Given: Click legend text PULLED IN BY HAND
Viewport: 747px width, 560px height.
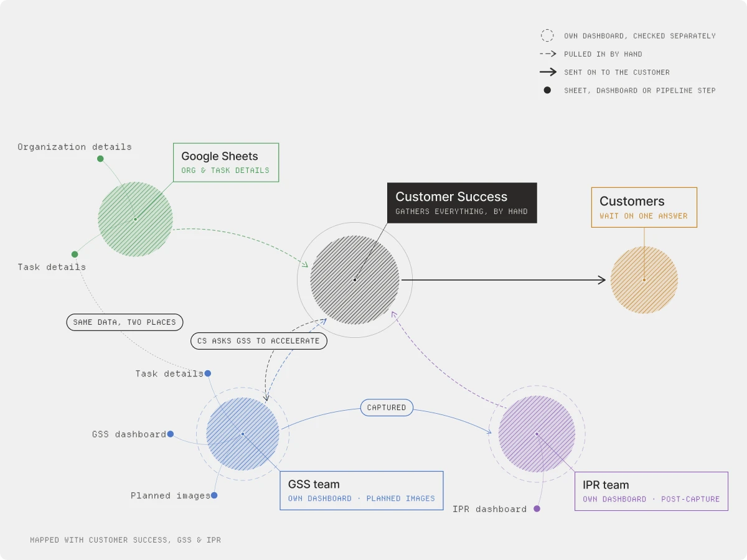Looking at the screenshot, I should (x=603, y=54).
